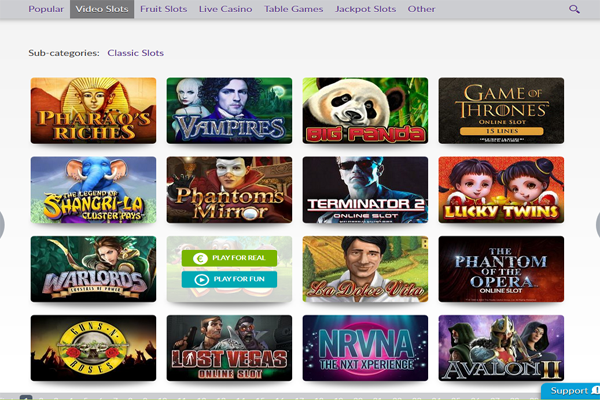Follow the Classic Slots sub-category link
This screenshot has width=600, height=400.
(135, 53)
